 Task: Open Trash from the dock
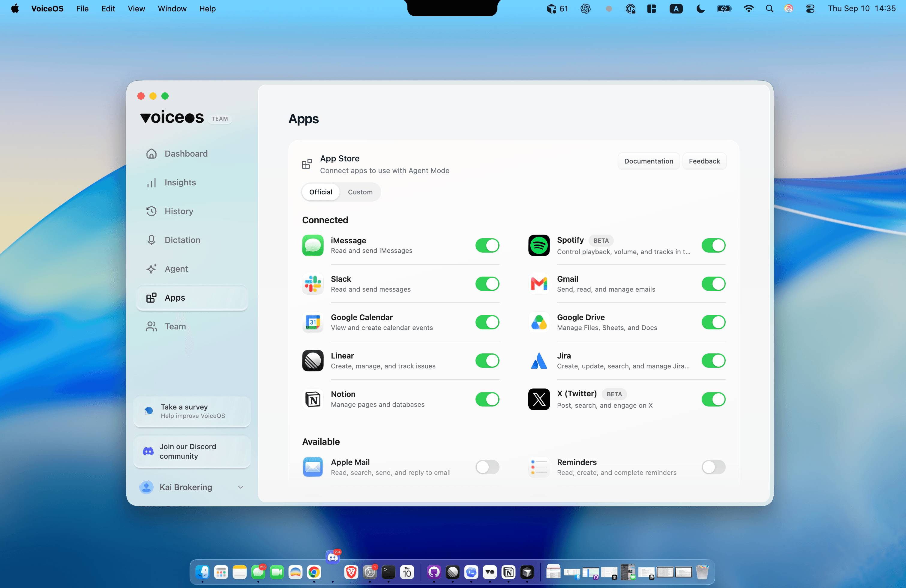[x=702, y=572]
